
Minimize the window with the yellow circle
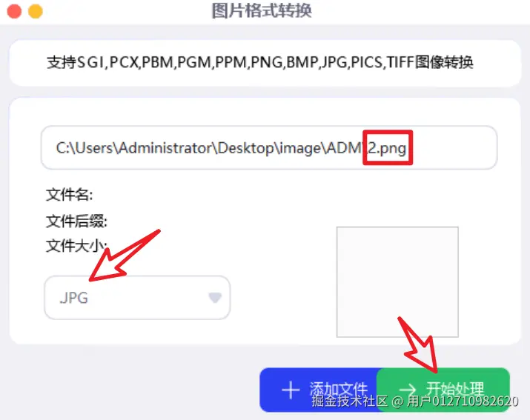click(36, 11)
